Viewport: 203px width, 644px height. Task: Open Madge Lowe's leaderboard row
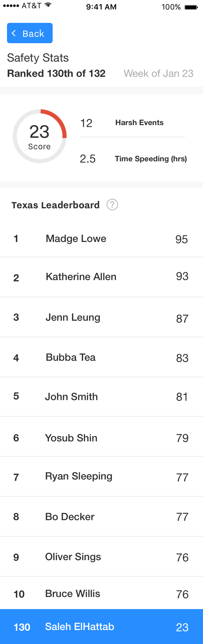pyautogui.click(x=101, y=238)
